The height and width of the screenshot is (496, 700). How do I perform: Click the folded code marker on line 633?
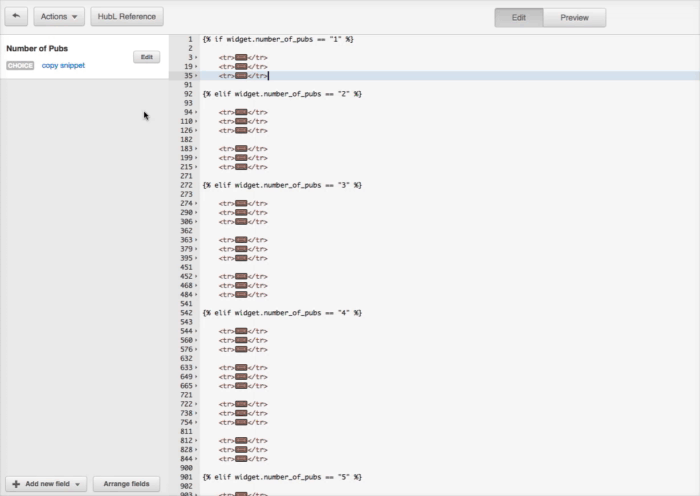(241, 367)
